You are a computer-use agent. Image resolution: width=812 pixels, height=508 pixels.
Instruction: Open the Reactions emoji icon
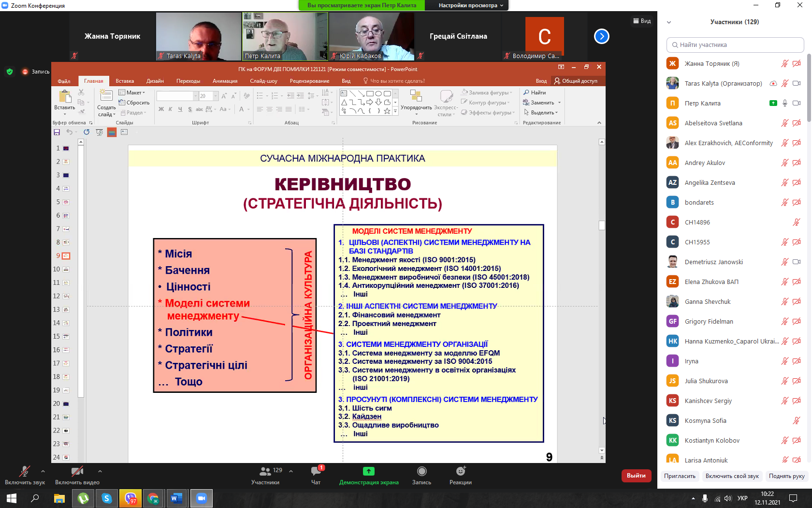pos(461,471)
